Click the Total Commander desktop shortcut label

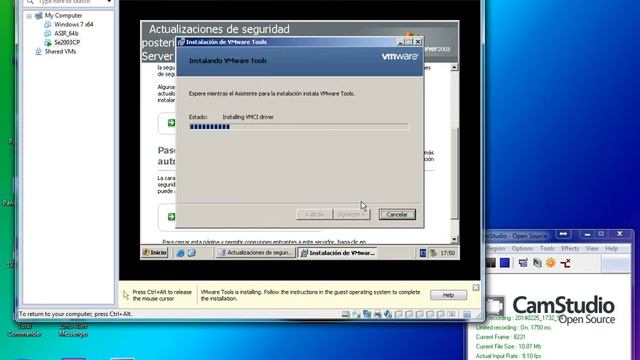24,330
